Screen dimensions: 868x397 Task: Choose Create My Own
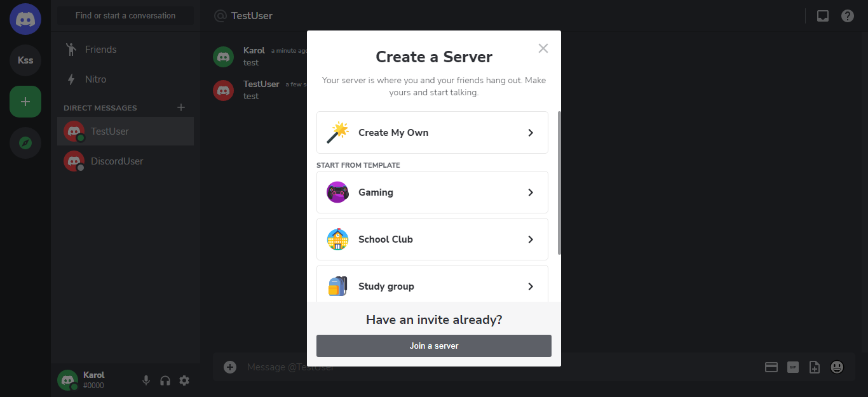tap(432, 133)
